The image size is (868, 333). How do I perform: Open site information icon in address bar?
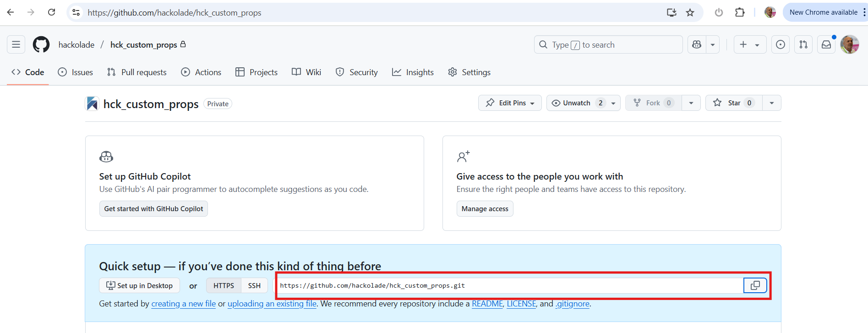76,12
